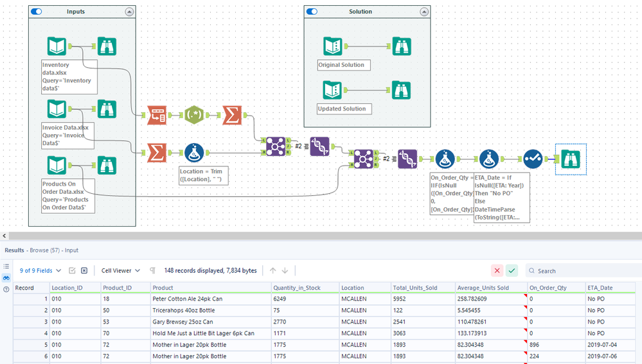
Task: Click the results Search field
Action: [x=584, y=271]
